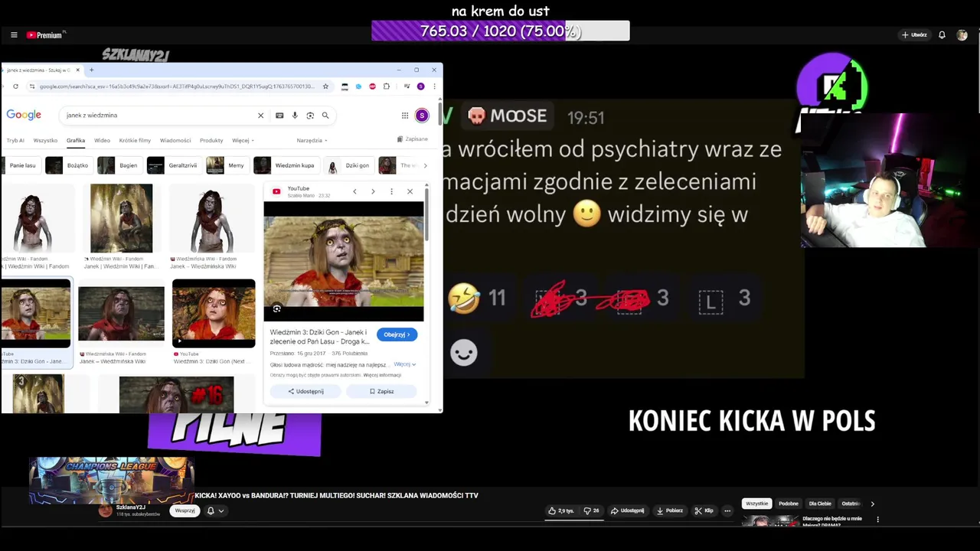Close the image preview panel

[x=410, y=191]
